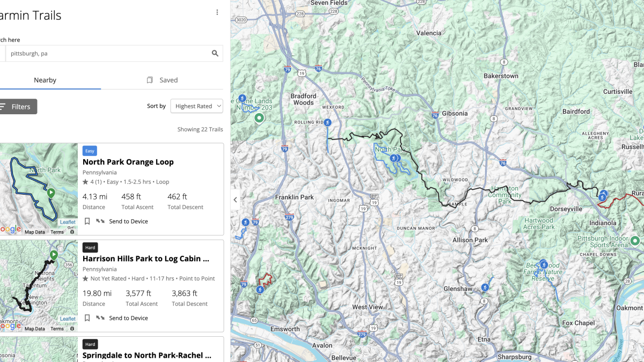Click the green start marker on Harrison Hills thumbnail

tap(54, 255)
